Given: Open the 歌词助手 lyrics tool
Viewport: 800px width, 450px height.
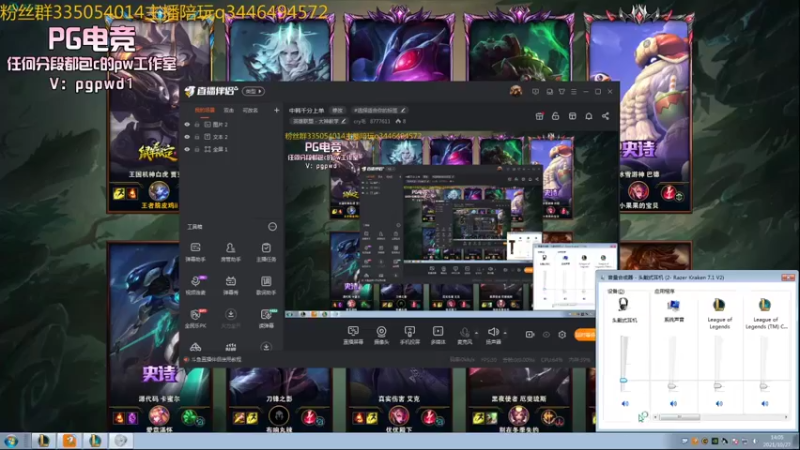Looking at the screenshot, I should coord(266,285).
